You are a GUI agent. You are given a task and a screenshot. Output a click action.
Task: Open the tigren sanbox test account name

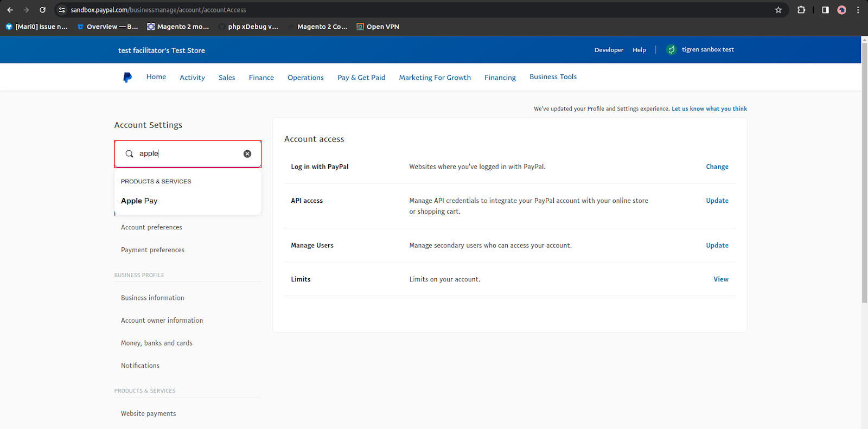click(707, 49)
